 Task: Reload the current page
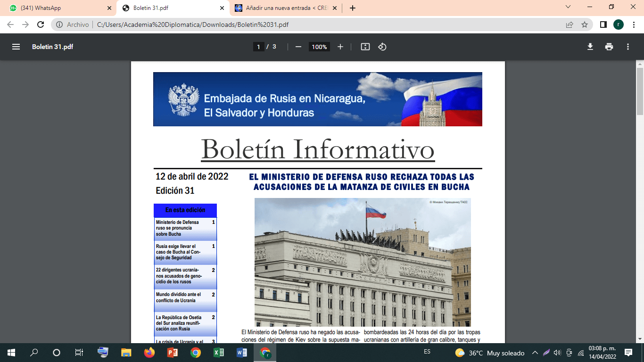(41, 25)
